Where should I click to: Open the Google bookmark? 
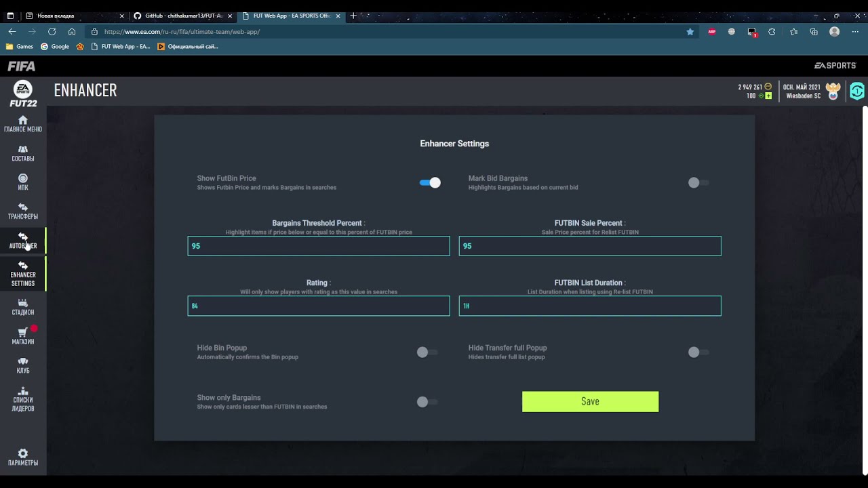tap(55, 47)
